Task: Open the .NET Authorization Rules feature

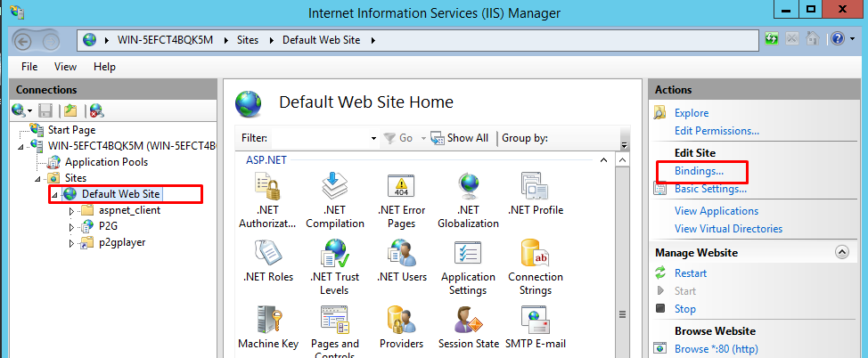Action: 267,201
